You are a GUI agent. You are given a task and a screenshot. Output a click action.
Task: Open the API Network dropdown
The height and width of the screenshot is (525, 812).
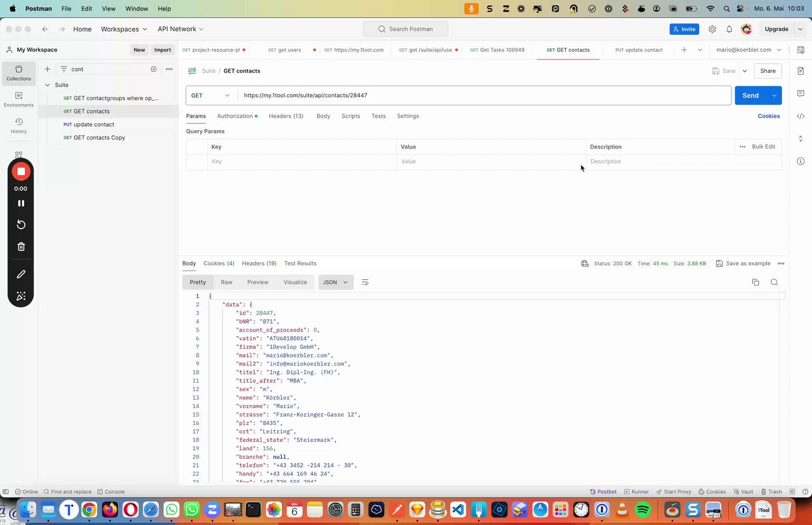point(181,29)
